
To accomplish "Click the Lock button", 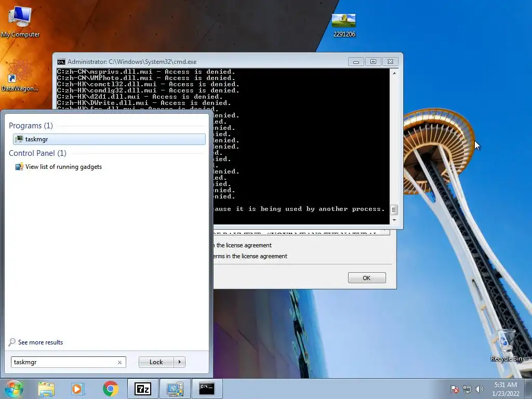I will point(156,362).
